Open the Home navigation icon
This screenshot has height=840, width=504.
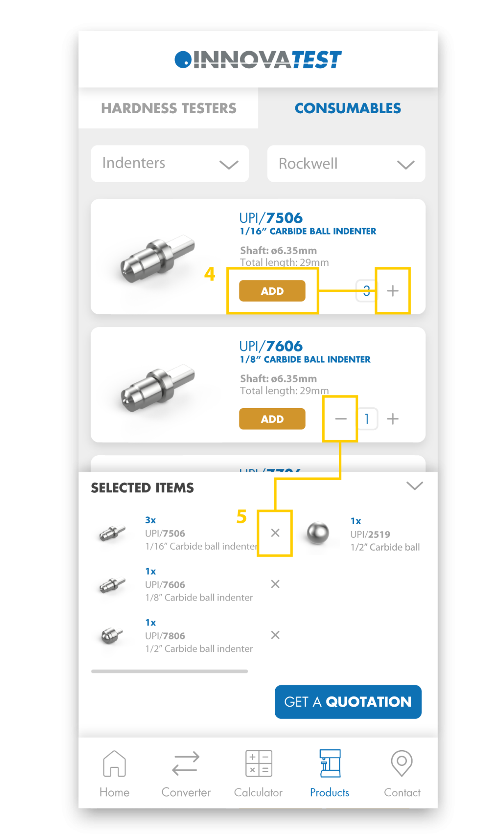[114, 764]
